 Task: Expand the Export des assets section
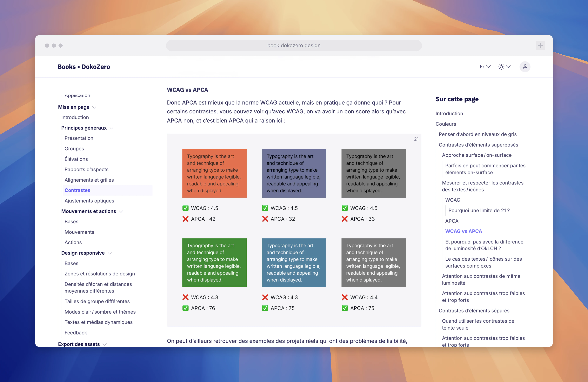click(105, 344)
